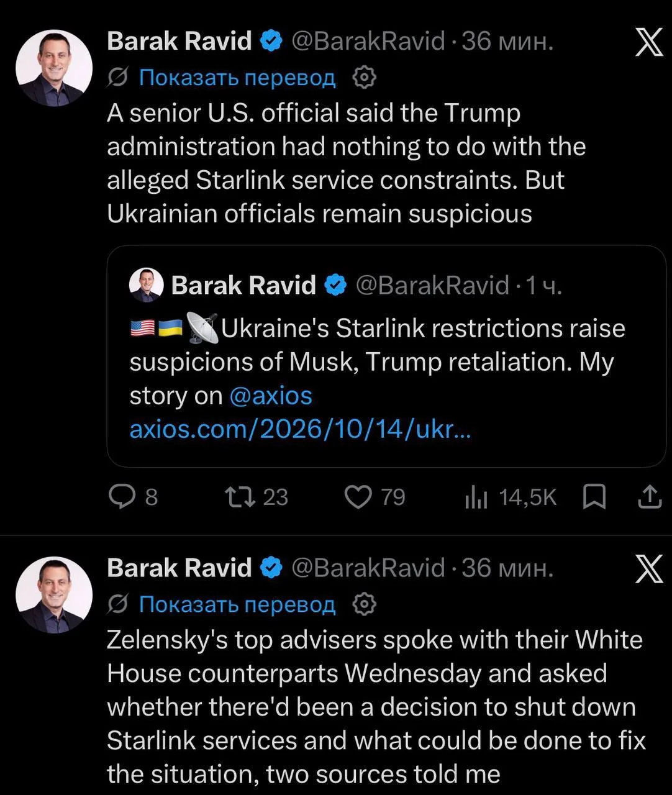This screenshot has height=795, width=672.
Task: Open Barak Ravid's avatar on second tweet
Action: click(54, 595)
